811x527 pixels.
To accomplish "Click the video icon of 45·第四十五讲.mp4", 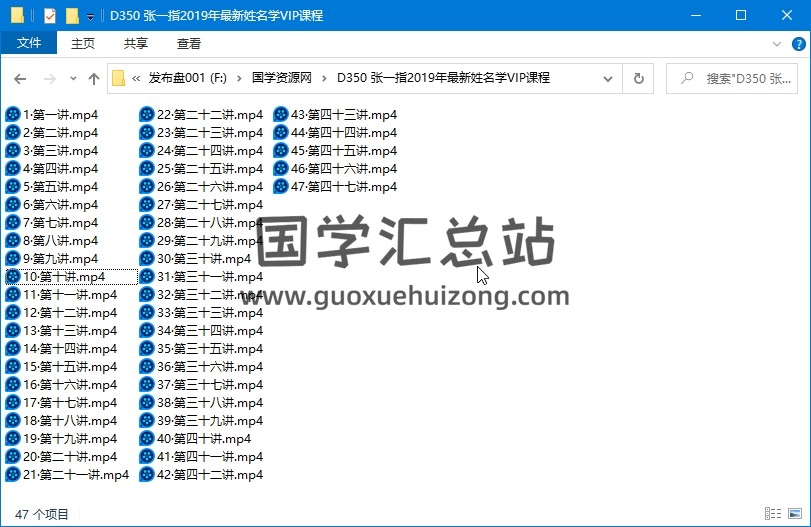I will tap(281, 150).
